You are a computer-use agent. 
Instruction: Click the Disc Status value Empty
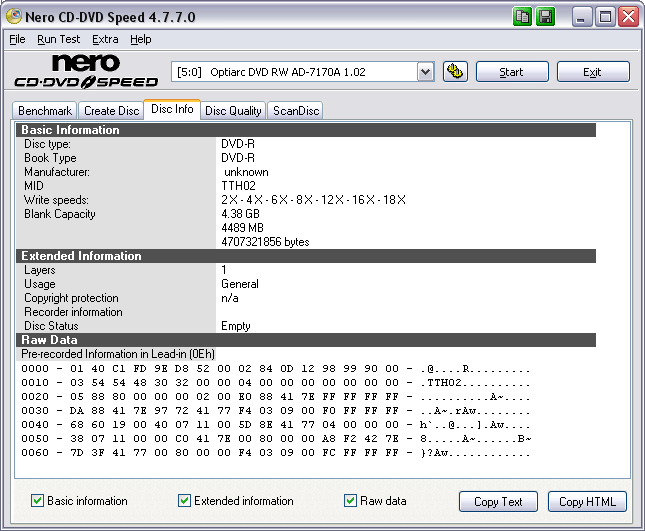click(x=236, y=326)
